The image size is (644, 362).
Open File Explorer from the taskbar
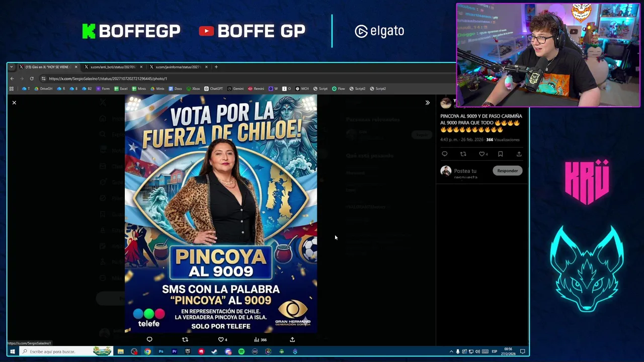[x=121, y=351]
